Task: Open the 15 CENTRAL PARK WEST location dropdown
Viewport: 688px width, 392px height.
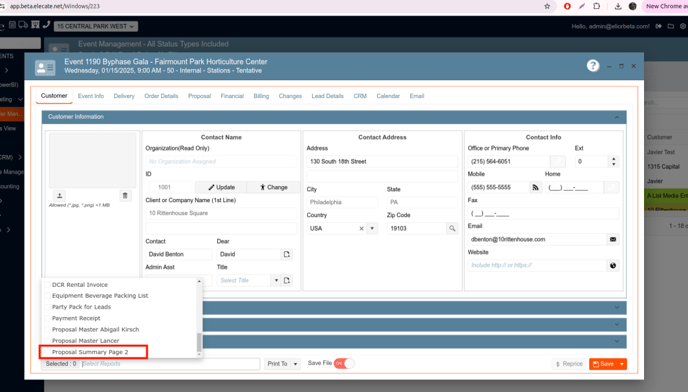Action: 96,26
